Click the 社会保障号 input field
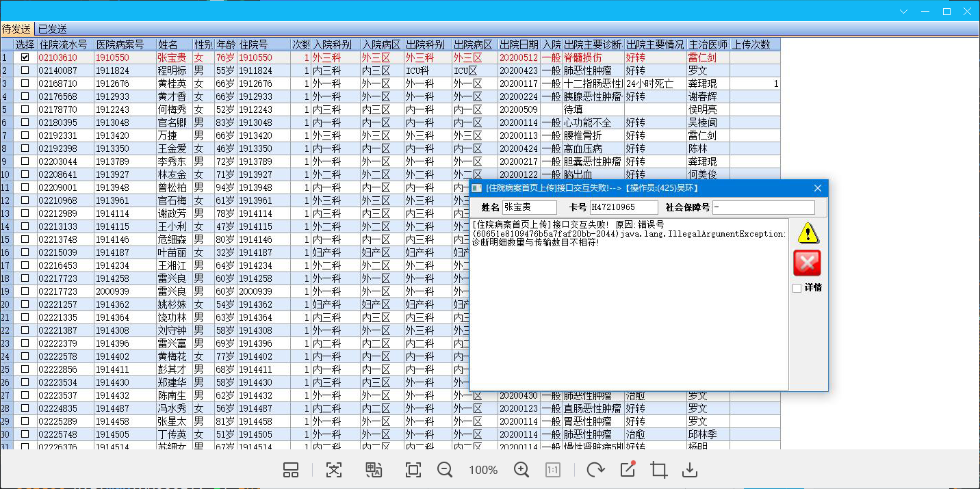980x489 pixels. coord(763,207)
